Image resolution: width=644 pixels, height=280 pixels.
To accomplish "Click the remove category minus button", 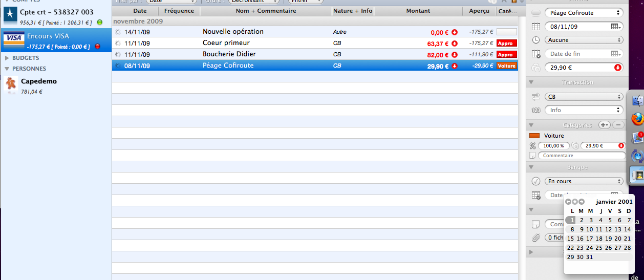I will pos(618,125).
